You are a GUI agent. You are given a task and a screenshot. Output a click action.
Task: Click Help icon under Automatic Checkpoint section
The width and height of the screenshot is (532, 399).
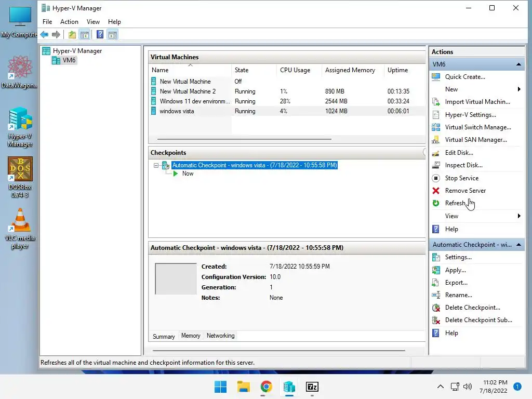(x=436, y=333)
